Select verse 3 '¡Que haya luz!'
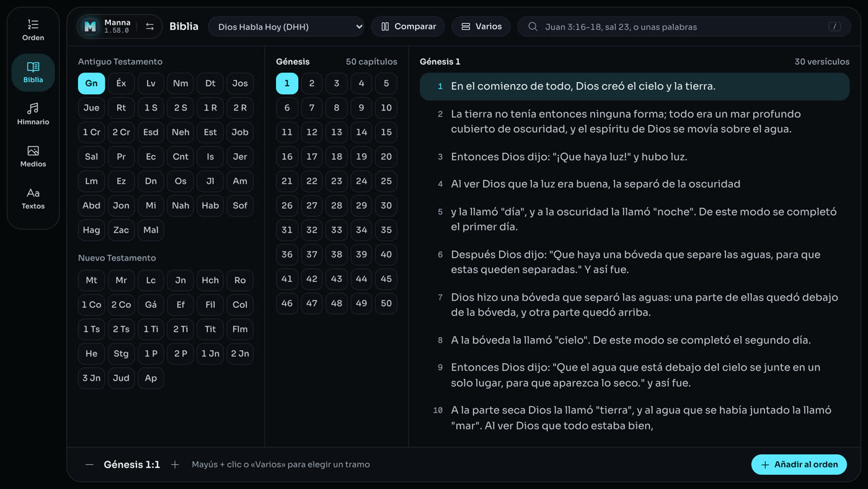868x489 pixels. click(634, 157)
